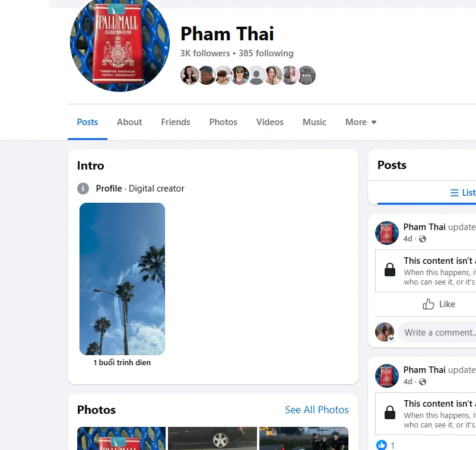The image size is (476, 450).
Task: Click the Intro info circle icon
Action: [83, 189]
